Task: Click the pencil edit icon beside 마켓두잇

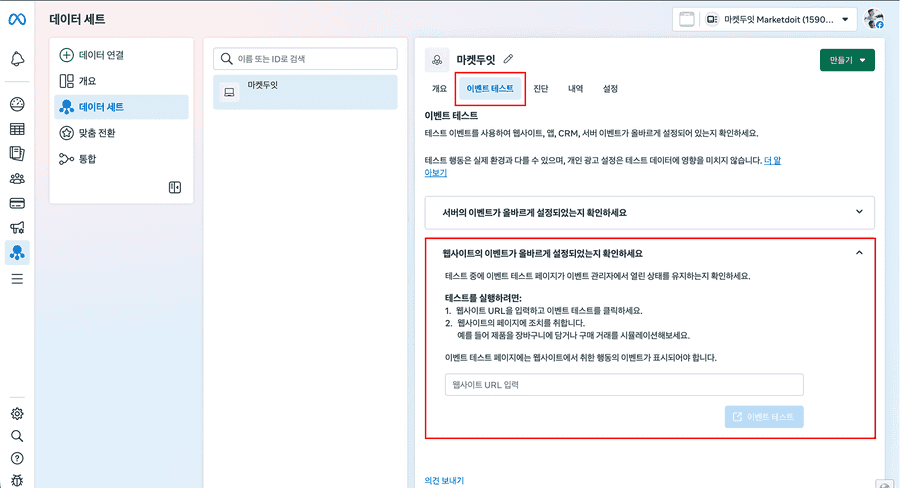Action: [508, 59]
